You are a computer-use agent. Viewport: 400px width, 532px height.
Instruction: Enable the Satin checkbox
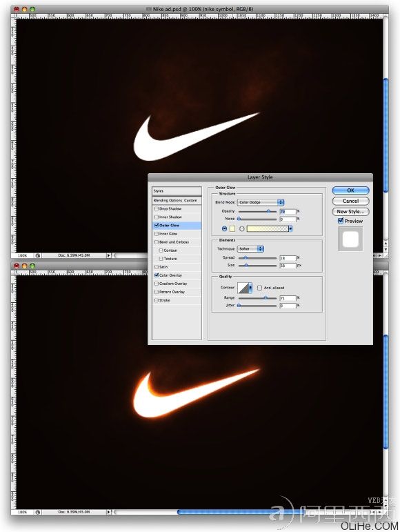click(157, 267)
